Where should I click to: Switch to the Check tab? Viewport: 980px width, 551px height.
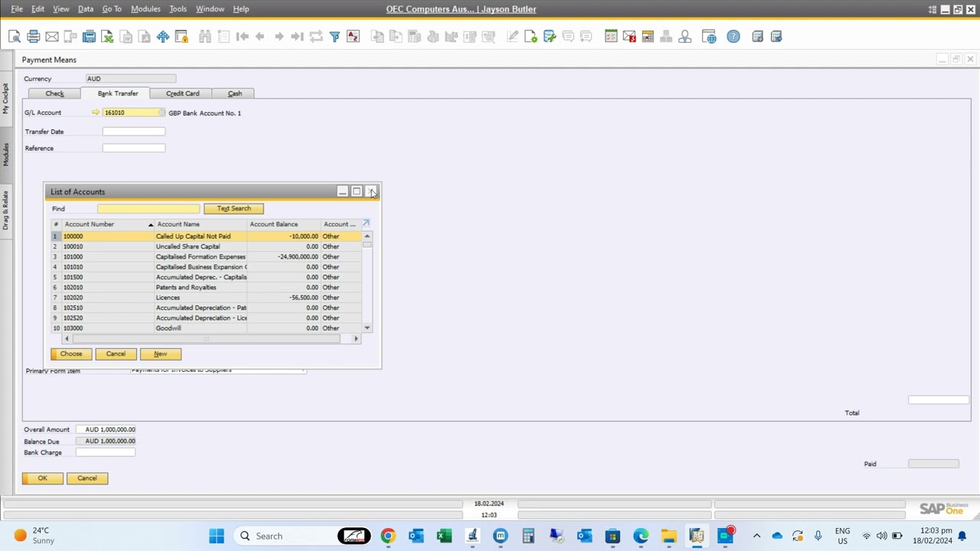point(54,93)
